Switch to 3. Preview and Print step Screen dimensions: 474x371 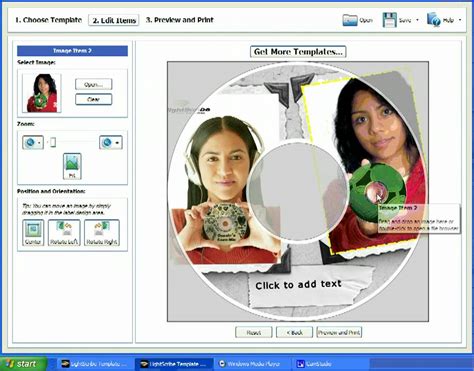180,20
